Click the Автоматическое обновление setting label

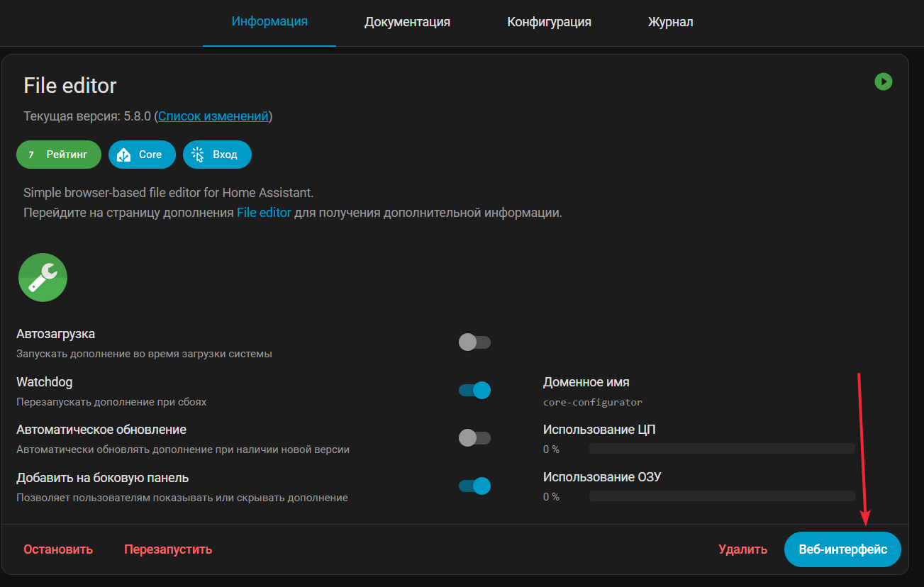pyautogui.click(x=101, y=430)
